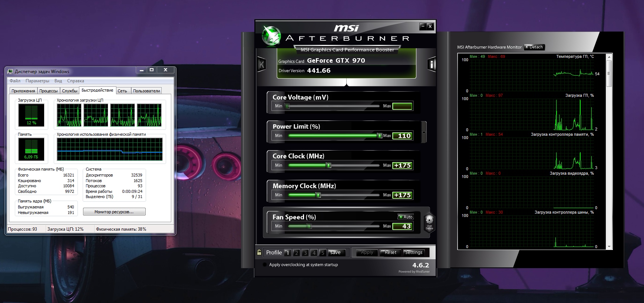The width and height of the screenshot is (644, 303).
Task: Click the Memory Clock slider handle
Action: (x=318, y=195)
